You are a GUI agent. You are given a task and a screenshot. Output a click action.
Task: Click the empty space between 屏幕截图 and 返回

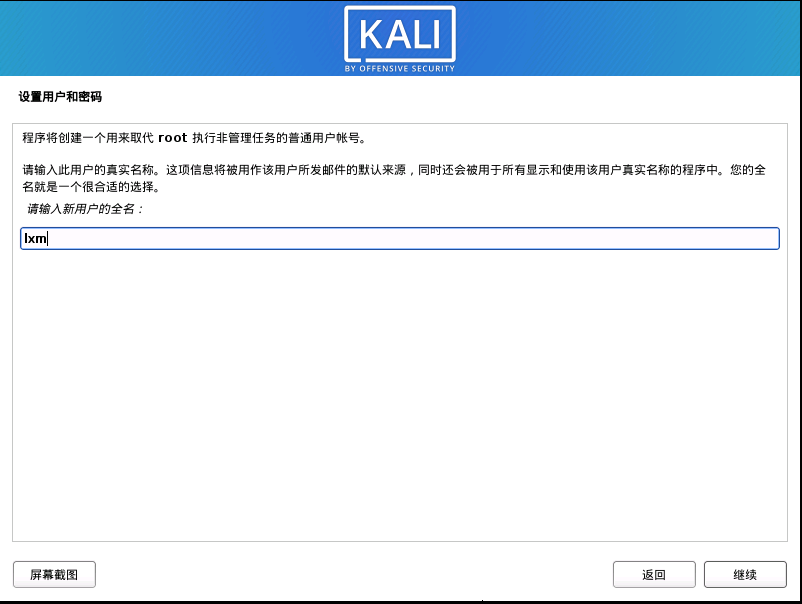point(354,574)
